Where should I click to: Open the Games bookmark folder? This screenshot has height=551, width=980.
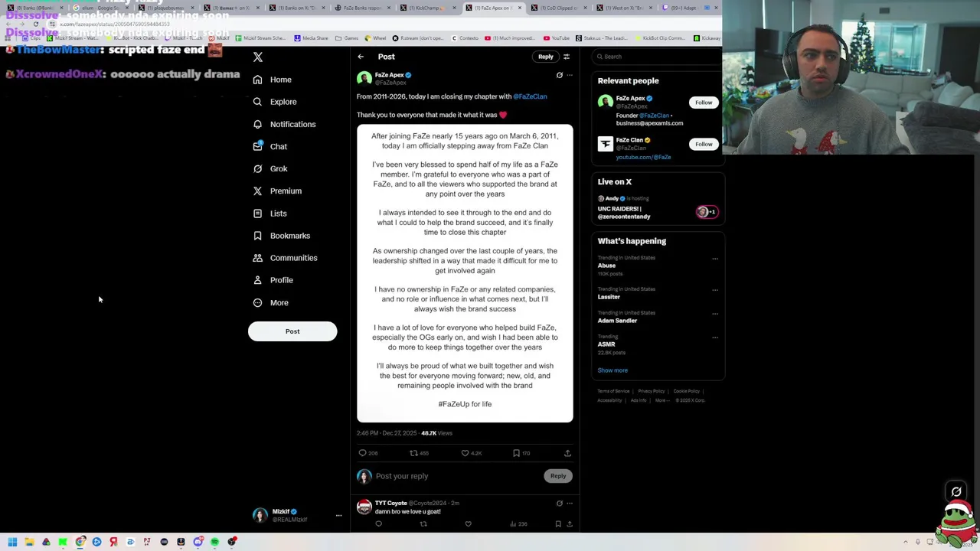click(x=347, y=38)
